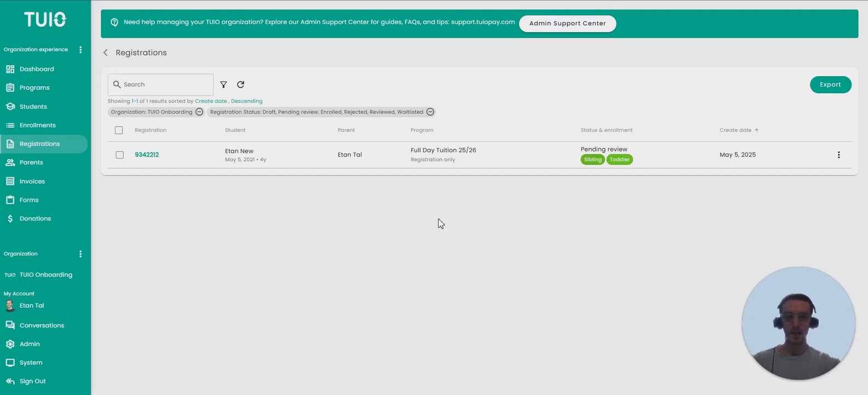Open the Forms menu item
The height and width of the screenshot is (395, 868).
pyautogui.click(x=29, y=200)
